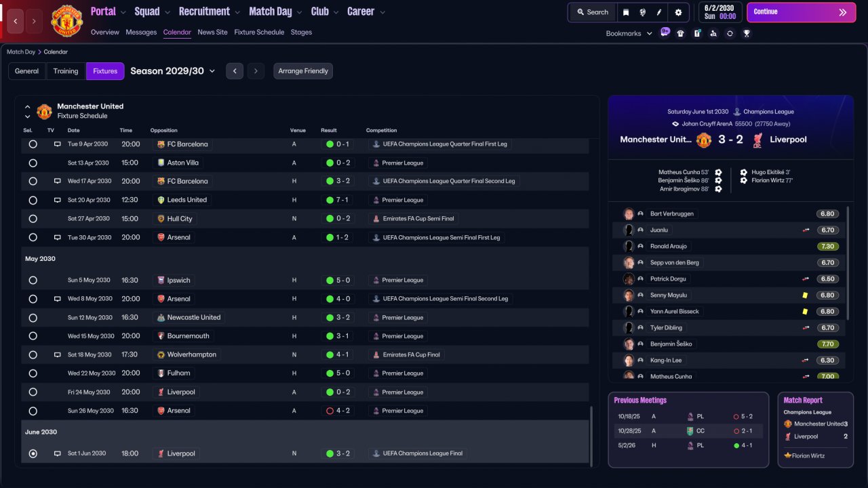Click the fixtures list scrollbar

click(591, 435)
